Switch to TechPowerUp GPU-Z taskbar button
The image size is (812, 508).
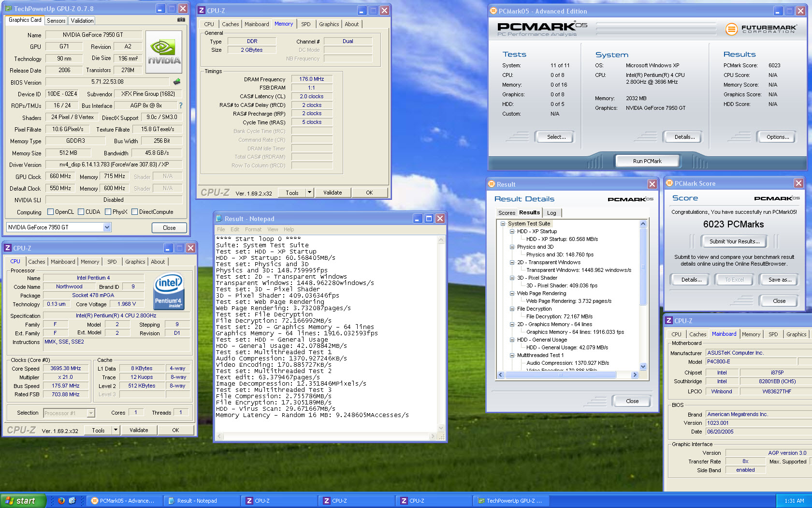coord(510,501)
